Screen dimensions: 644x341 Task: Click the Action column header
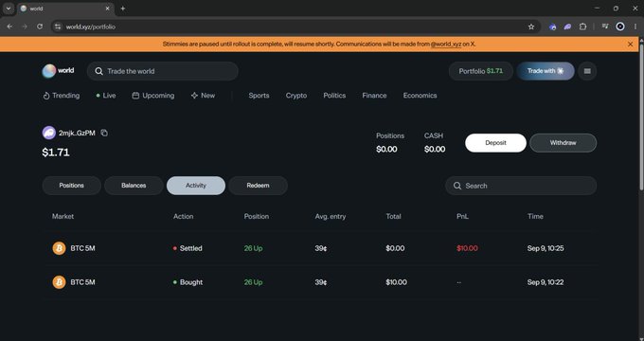pos(183,216)
